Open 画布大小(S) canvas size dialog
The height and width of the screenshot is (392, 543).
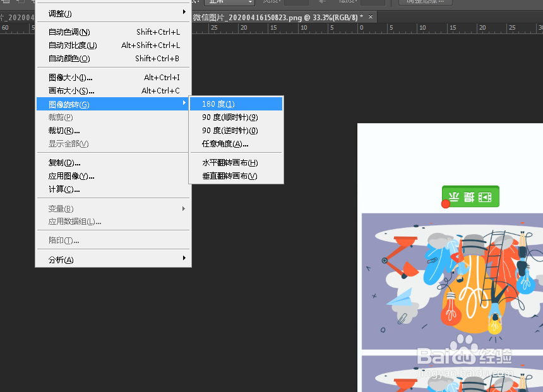(113, 91)
